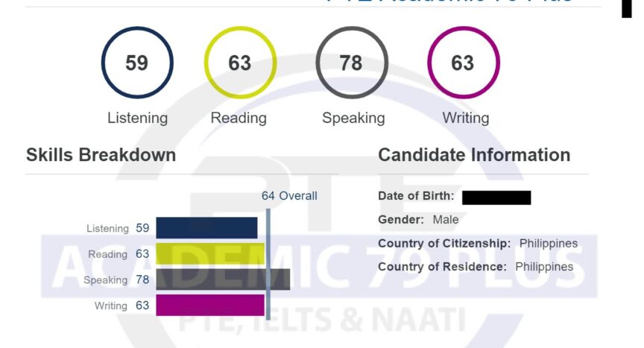Viewport: 644px width, 348px height.
Task: Click the Listening score circle showing 59
Action: [x=137, y=63]
